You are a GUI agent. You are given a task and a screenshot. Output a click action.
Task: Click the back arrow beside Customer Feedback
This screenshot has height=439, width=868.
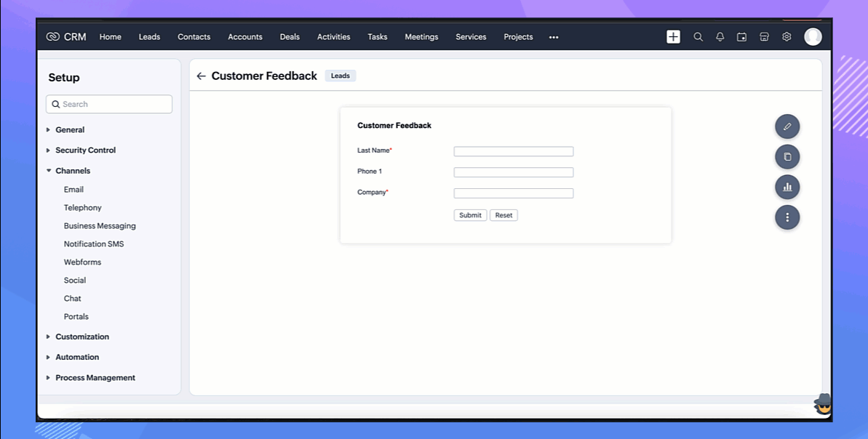click(202, 76)
